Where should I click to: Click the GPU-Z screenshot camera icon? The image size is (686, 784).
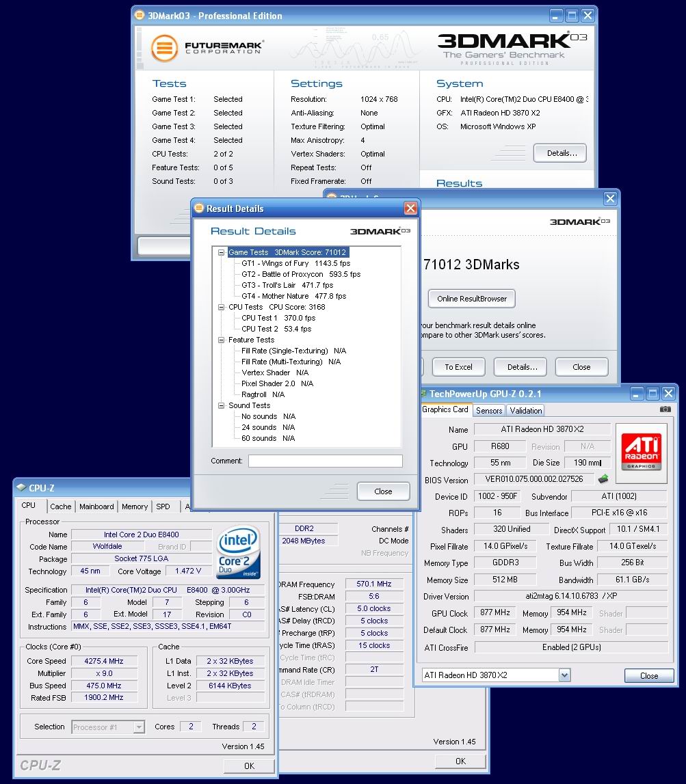pos(665,409)
